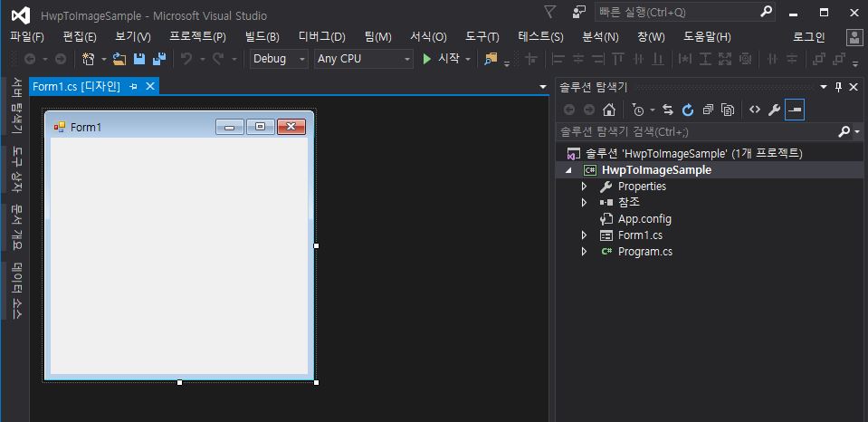Click the Open File folder icon
The image size is (868, 422).
pyautogui.click(x=119, y=59)
